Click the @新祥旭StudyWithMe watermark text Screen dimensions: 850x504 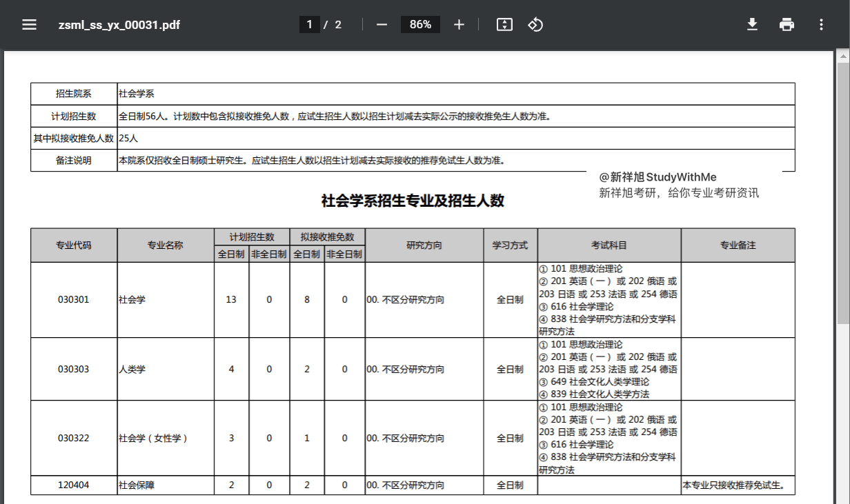658,177
